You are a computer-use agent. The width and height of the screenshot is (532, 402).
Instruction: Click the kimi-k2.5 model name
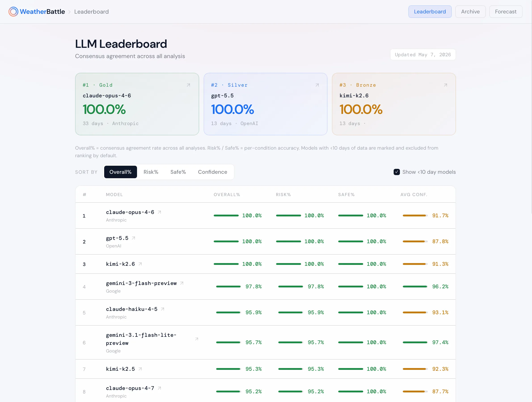pyautogui.click(x=120, y=369)
